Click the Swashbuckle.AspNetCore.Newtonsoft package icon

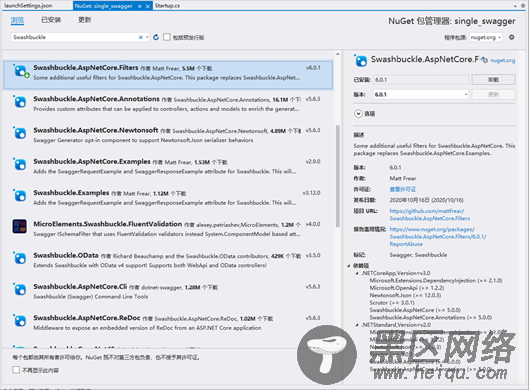click(x=20, y=133)
